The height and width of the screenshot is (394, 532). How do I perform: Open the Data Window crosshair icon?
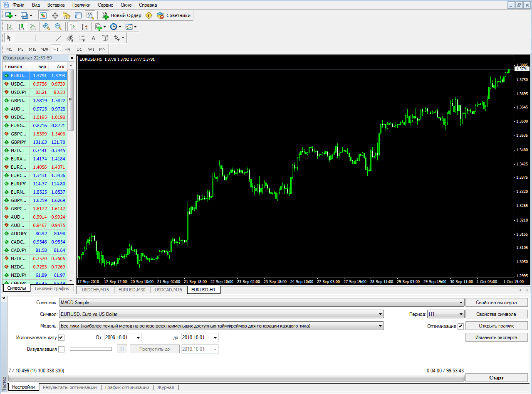55,15
